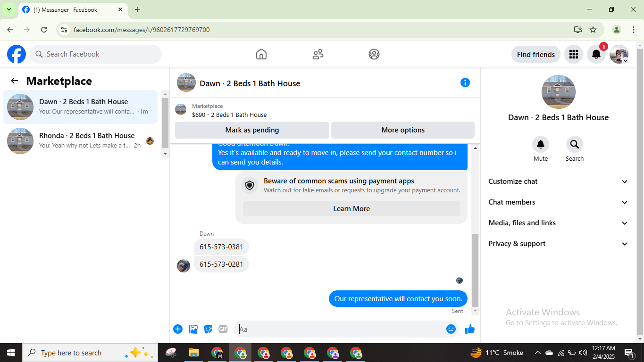Click 'Our representative will contact you soon.' message
The image size is (644, 362).
point(398,299)
